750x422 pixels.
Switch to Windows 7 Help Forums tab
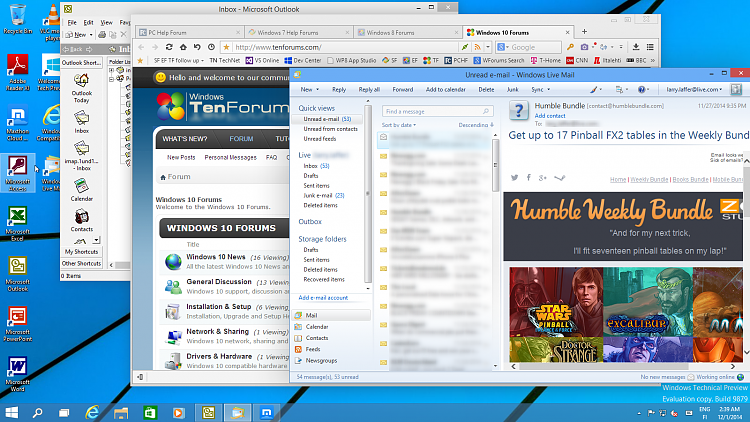click(x=299, y=33)
